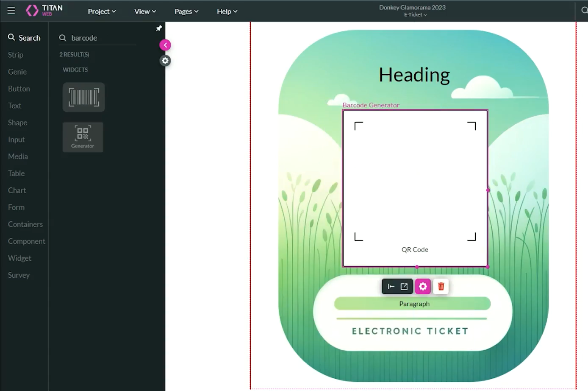The height and width of the screenshot is (391, 588).
Task: Open the Media category
Action: click(18, 156)
